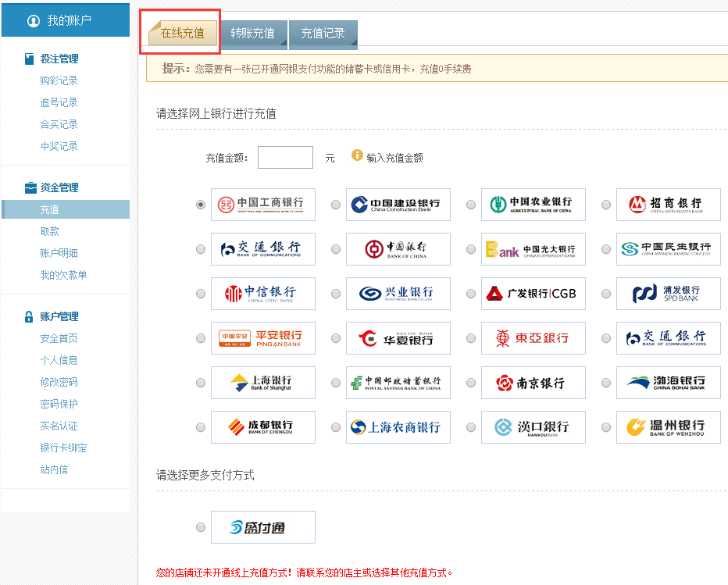This screenshot has width=728, height=585.
Task: Open 中奖记录 in the sidebar
Action: point(59,146)
